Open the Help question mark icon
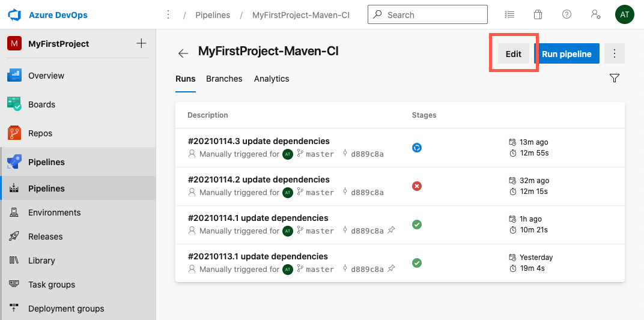The image size is (644, 320). click(567, 15)
